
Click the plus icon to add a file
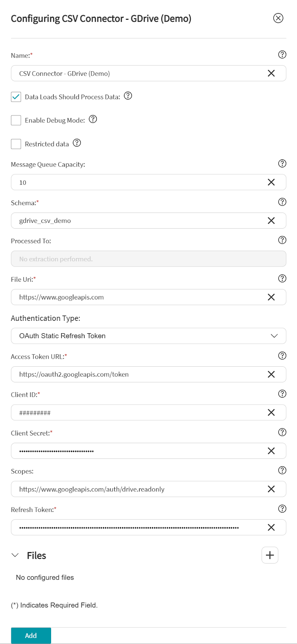(270, 555)
